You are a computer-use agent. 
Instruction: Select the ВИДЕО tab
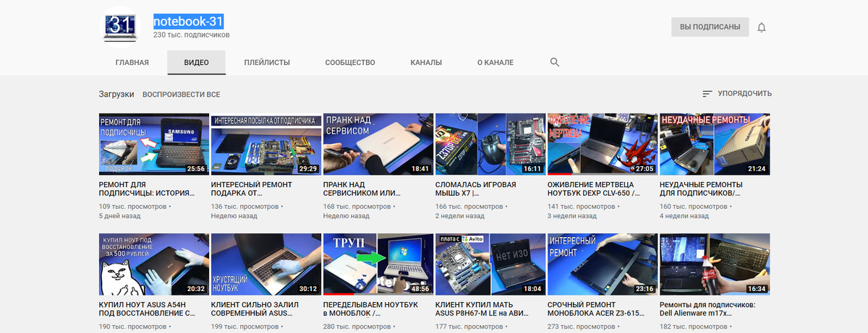[196, 63]
